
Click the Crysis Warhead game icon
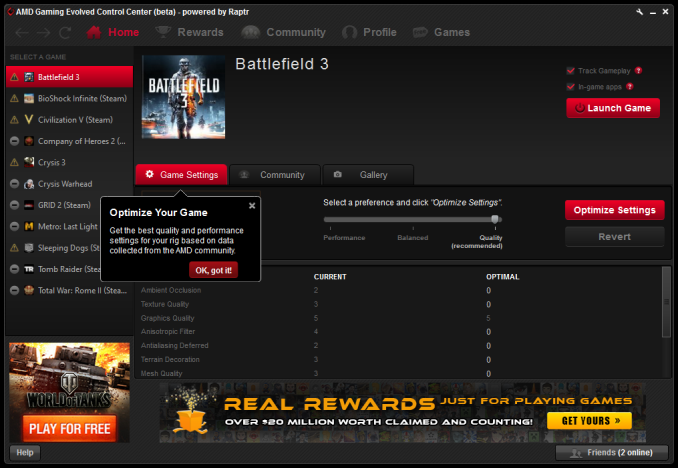click(x=29, y=184)
